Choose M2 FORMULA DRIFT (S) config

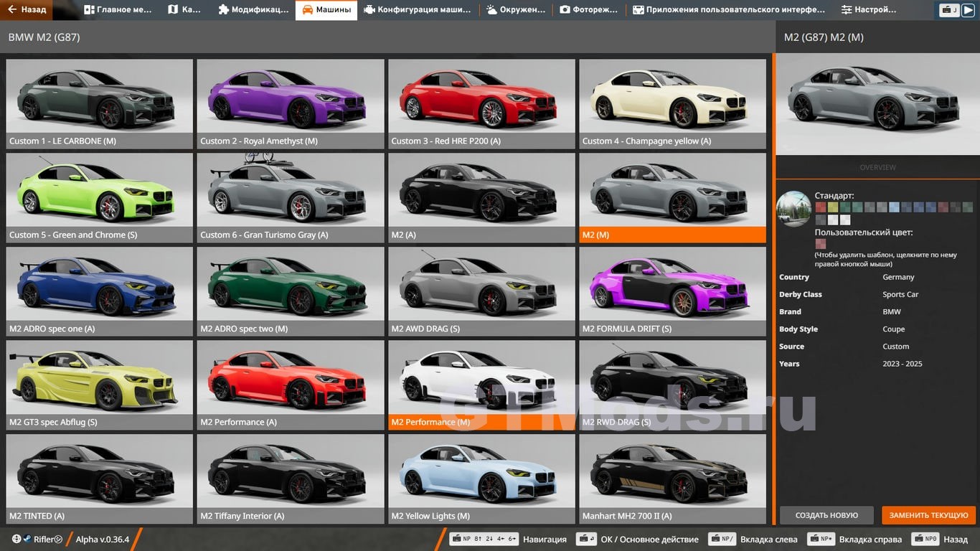click(x=672, y=291)
